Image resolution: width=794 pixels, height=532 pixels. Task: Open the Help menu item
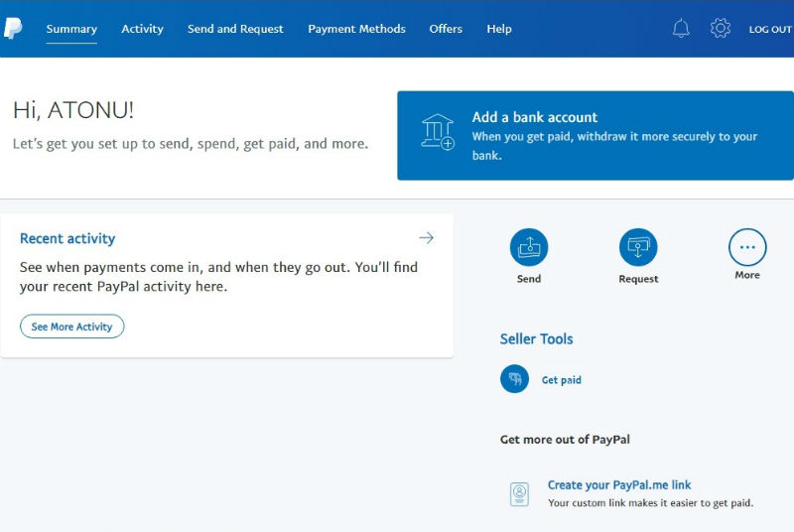point(499,29)
